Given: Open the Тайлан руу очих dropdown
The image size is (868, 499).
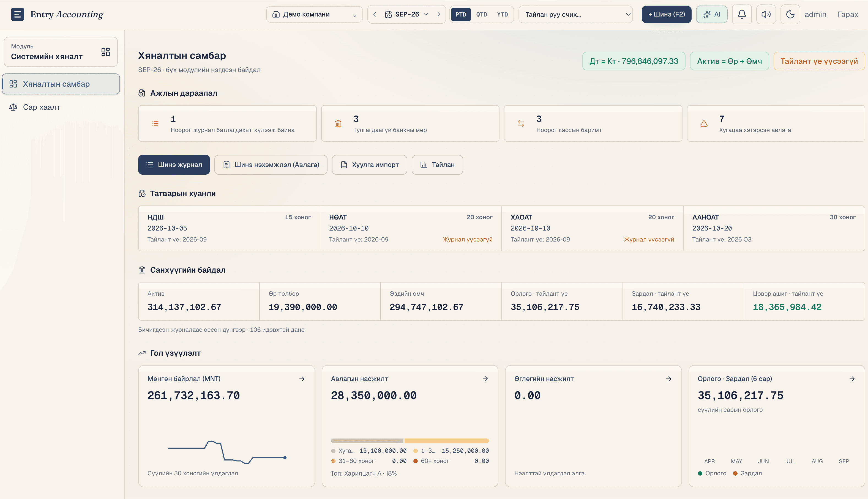Looking at the screenshot, I should tap(575, 14).
